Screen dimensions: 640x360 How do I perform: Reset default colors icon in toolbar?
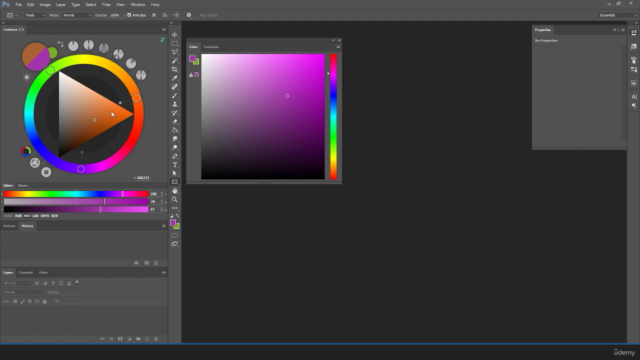tap(171, 216)
